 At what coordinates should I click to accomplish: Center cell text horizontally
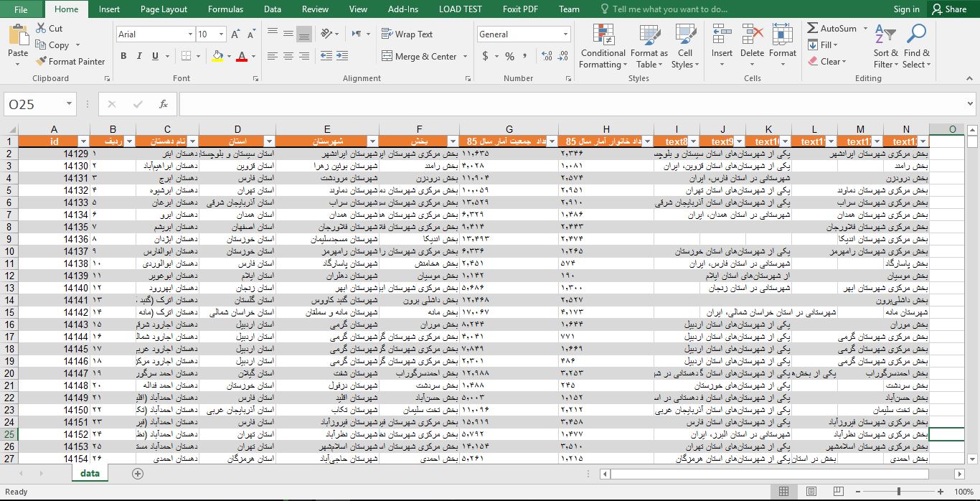click(288, 56)
